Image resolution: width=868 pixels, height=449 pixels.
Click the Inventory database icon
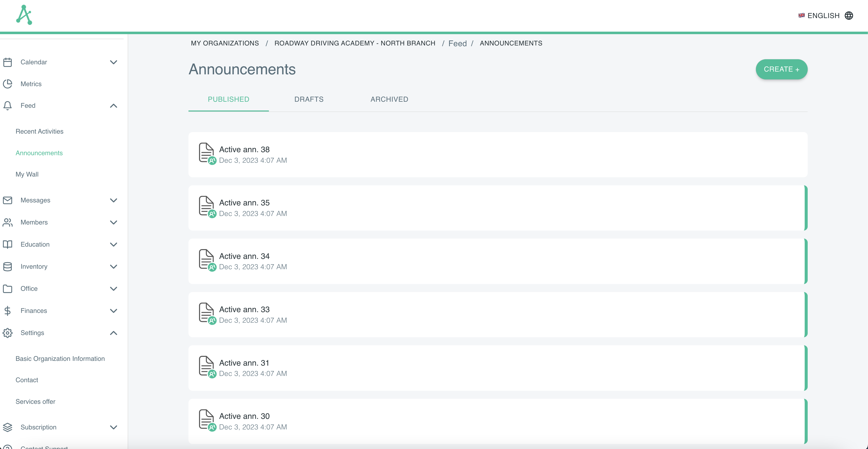click(x=8, y=266)
